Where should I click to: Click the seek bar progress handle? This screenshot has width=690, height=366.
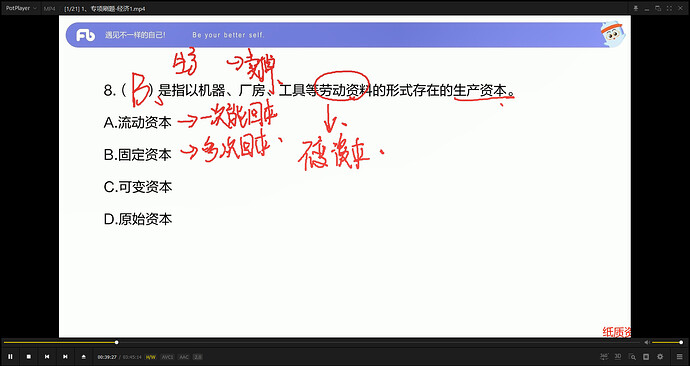[117, 342]
